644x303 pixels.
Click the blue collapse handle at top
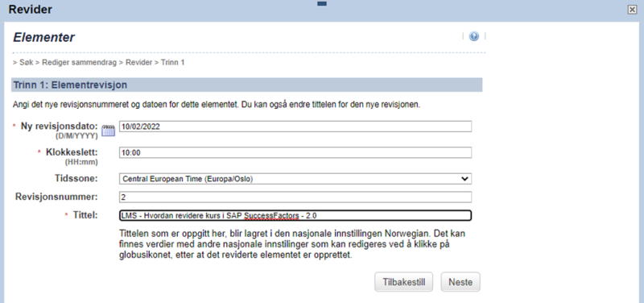pos(322,4)
